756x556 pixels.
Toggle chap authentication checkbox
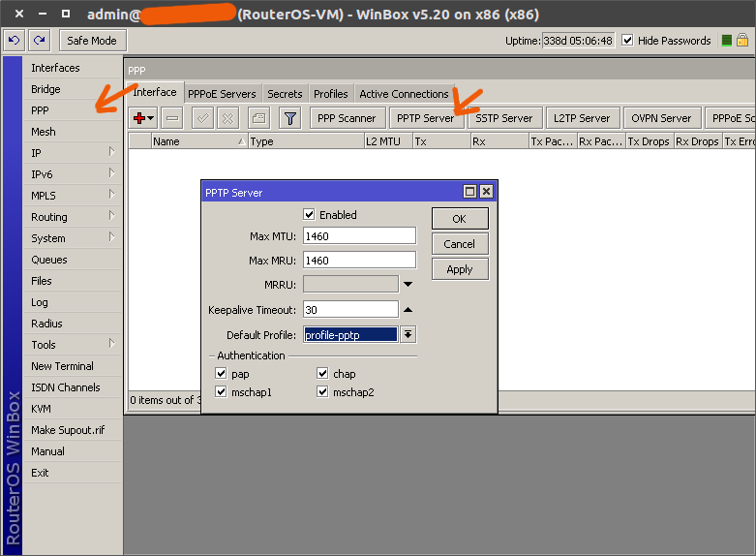click(x=322, y=373)
